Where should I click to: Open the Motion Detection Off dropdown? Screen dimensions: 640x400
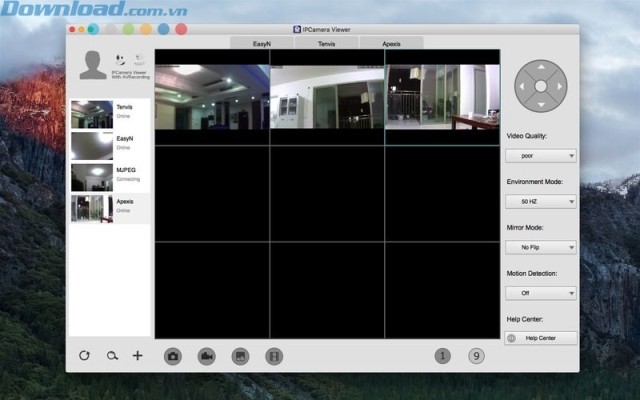541,293
